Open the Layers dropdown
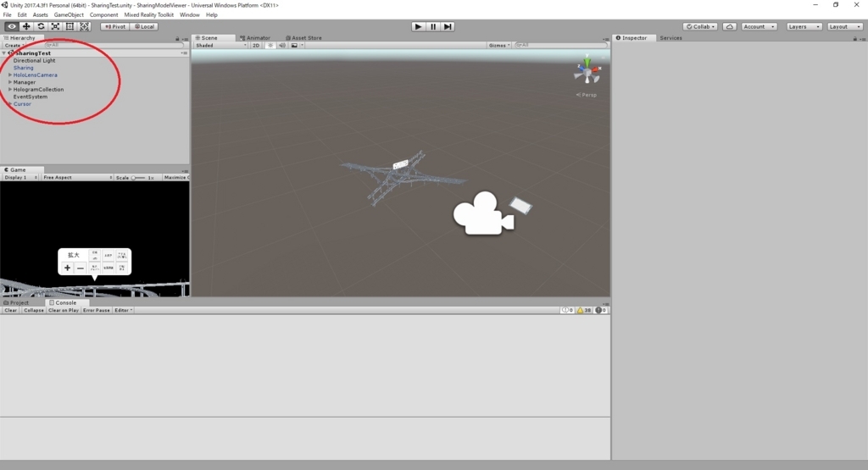The image size is (868, 470). click(x=804, y=26)
